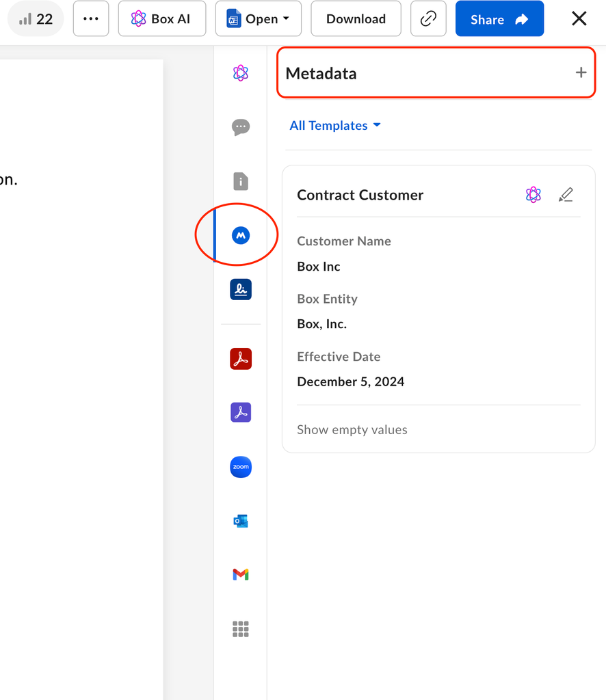
Task: Open the more options ellipsis menu
Action: click(91, 19)
